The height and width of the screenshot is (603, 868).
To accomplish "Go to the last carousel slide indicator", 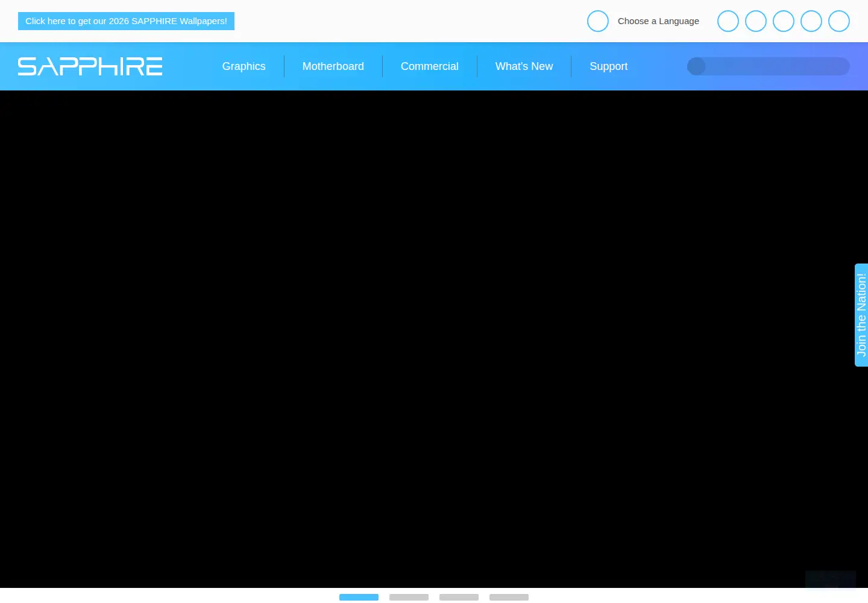I will pos(509,597).
